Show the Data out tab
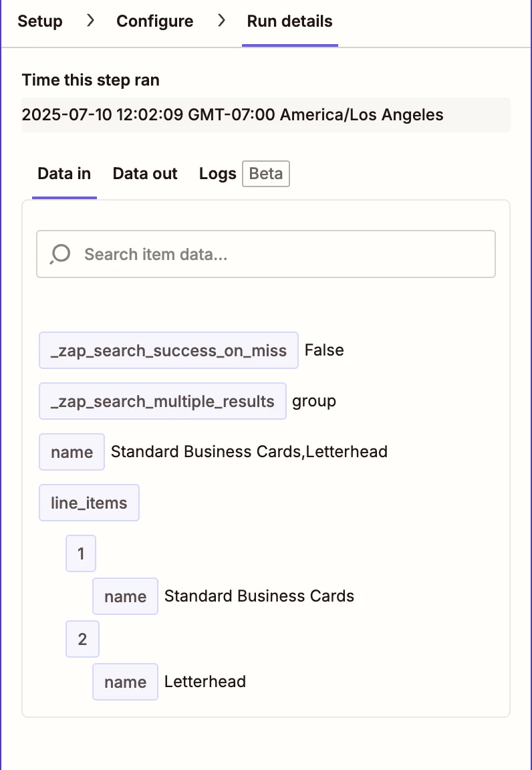Viewport: 532px width, 770px height. coord(145,174)
